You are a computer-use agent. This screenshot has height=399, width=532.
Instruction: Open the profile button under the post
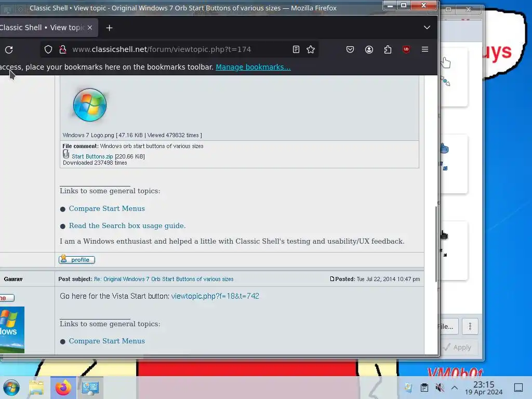click(77, 260)
